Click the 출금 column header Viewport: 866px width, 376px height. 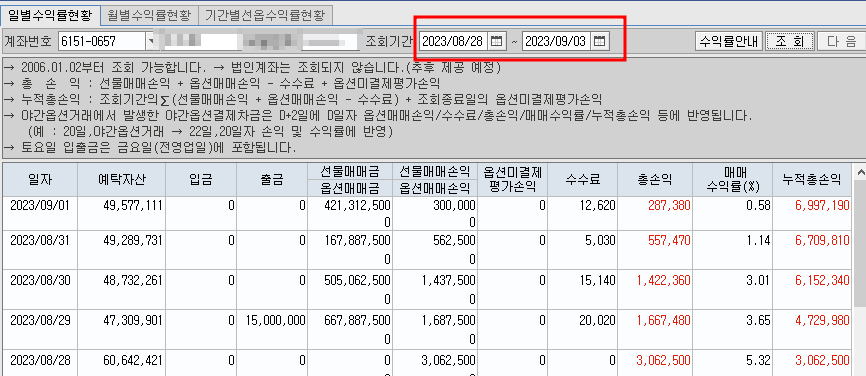coord(271,179)
